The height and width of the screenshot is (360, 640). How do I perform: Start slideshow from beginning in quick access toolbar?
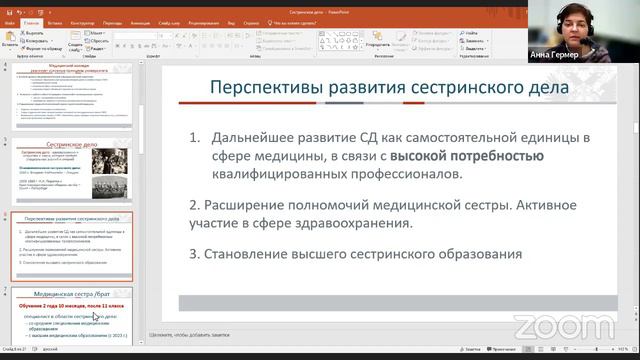point(40,12)
